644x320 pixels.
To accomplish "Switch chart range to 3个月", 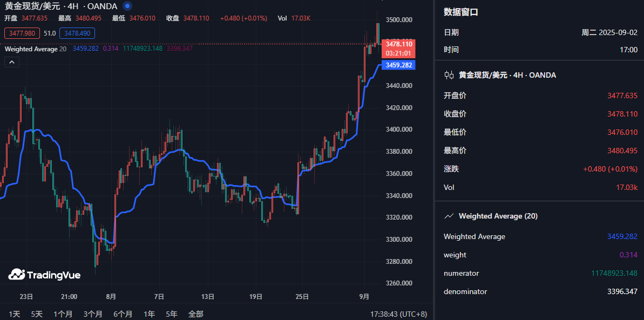I will coord(93,314).
